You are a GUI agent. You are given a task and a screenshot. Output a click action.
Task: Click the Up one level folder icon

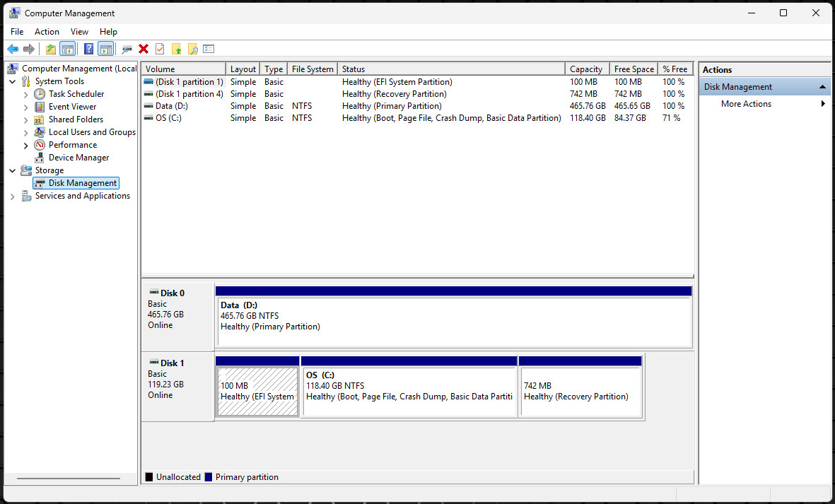pyautogui.click(x=51, y=49)
